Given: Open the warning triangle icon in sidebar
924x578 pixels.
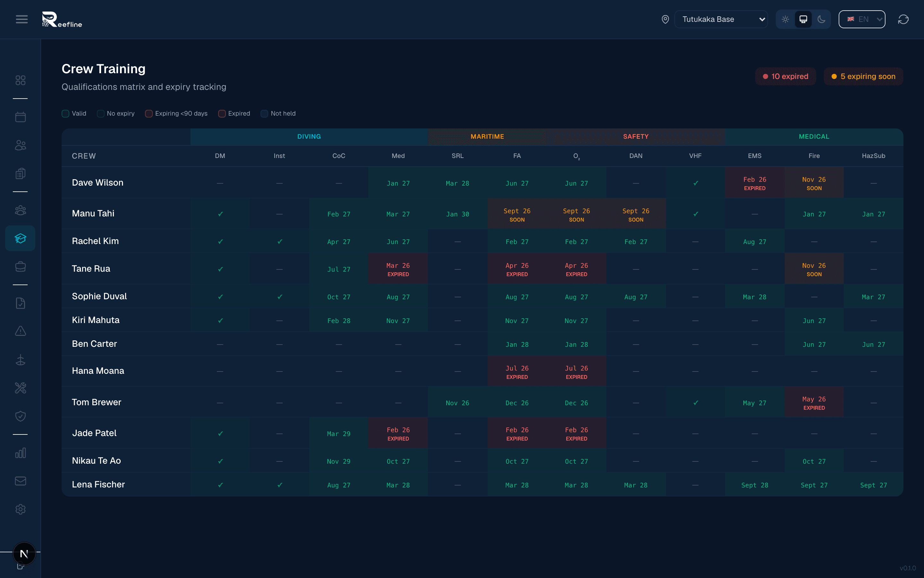Looking at the screenshot, I should pos(21,331).
